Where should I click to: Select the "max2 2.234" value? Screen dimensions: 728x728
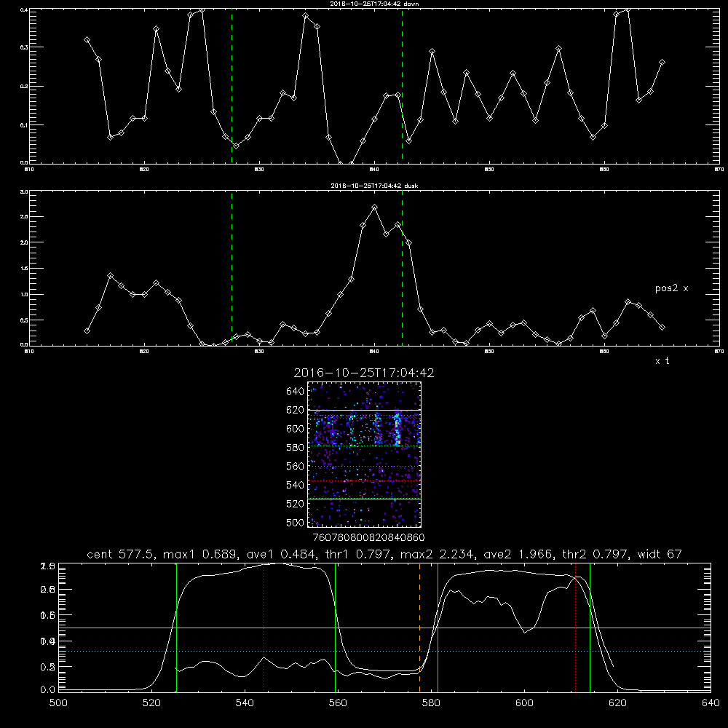436,554
